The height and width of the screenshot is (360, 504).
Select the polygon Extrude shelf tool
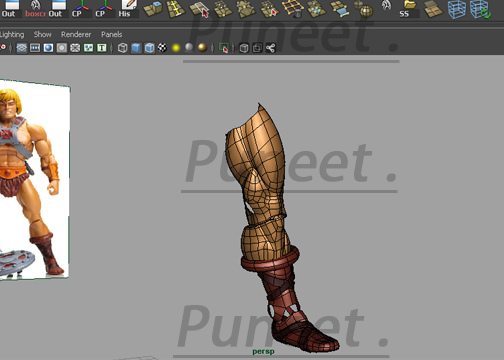pyautogui.click(x=153, y=9)
